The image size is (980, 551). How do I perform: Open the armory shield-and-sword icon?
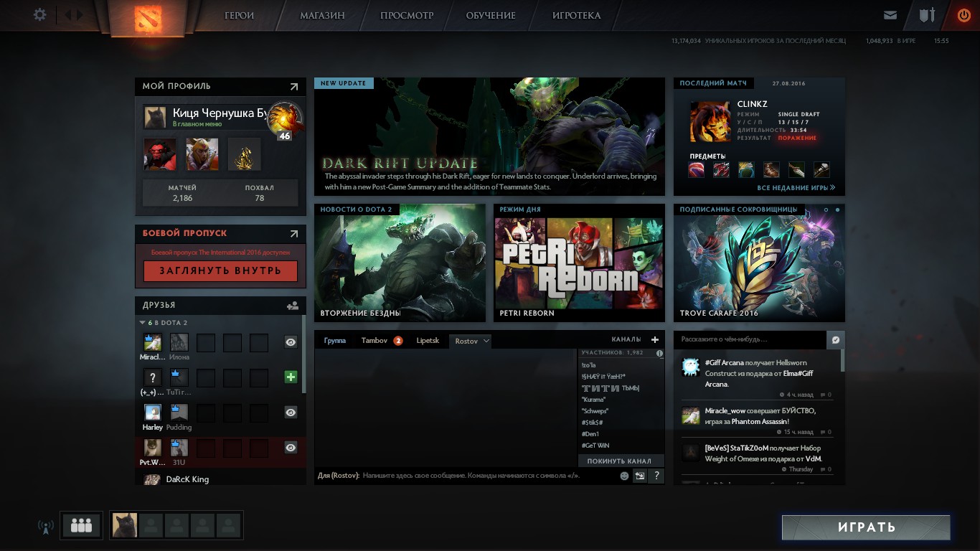927,15
